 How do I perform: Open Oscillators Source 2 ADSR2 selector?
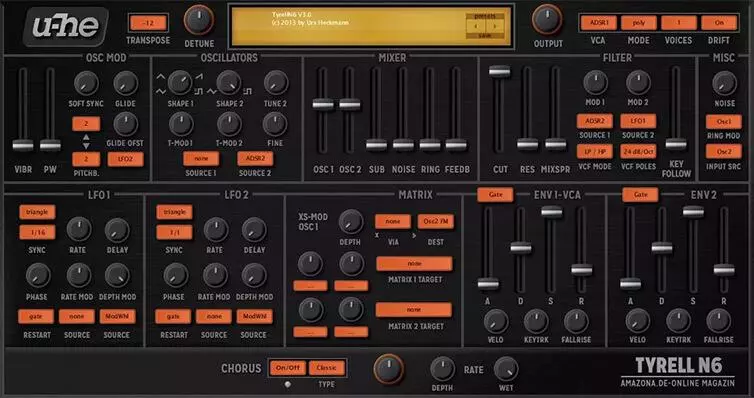point(255,159)
